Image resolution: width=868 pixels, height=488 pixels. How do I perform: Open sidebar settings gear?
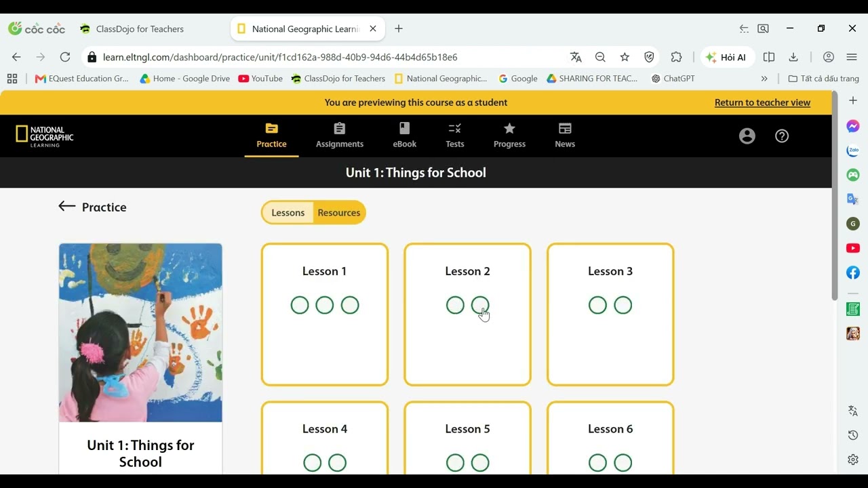853,460
